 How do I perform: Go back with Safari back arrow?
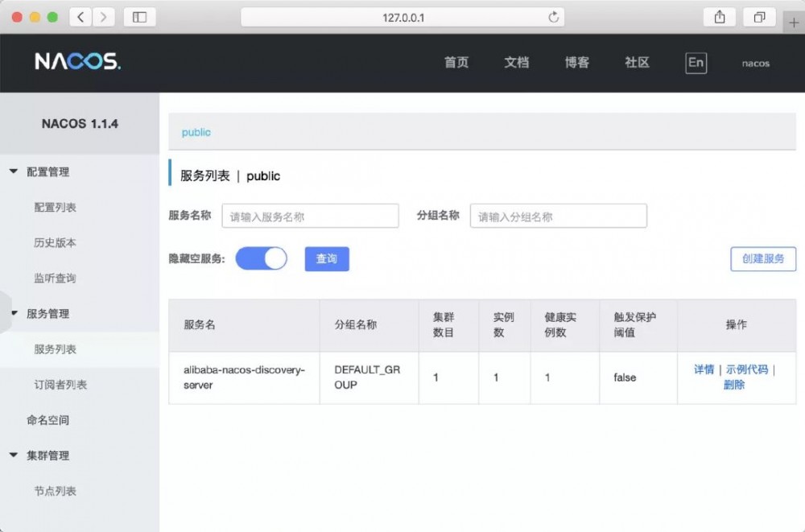click(x=80, y=17)
